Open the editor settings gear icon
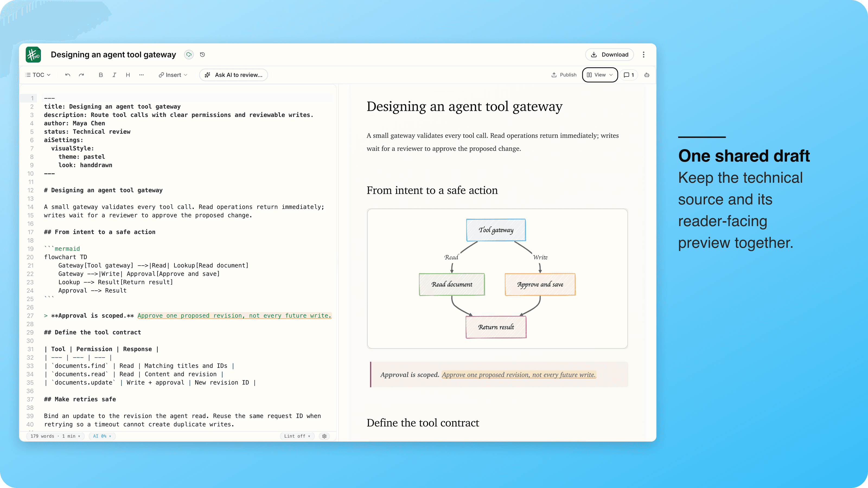This screenshot has width=868, height=488. pos(324,436)
